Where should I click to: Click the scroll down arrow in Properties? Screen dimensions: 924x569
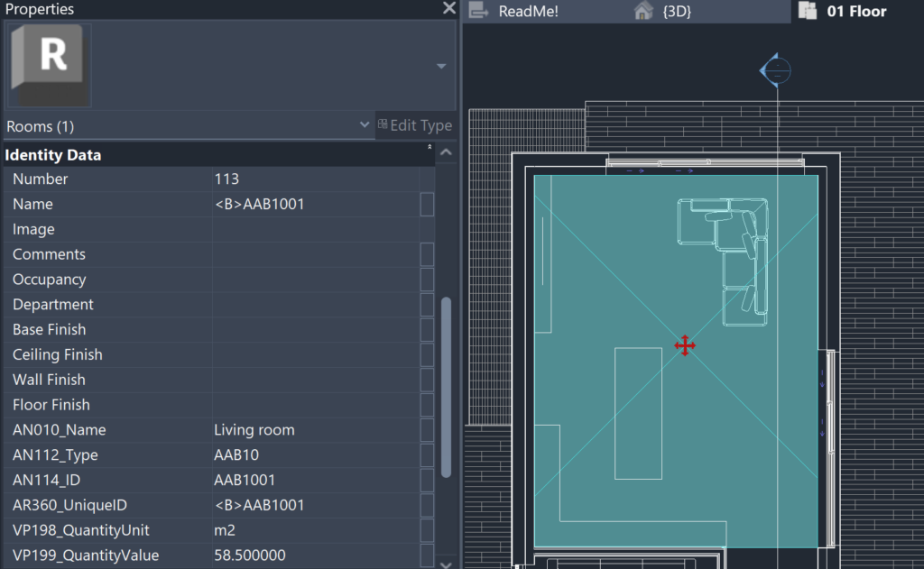(x=446, y=563)
